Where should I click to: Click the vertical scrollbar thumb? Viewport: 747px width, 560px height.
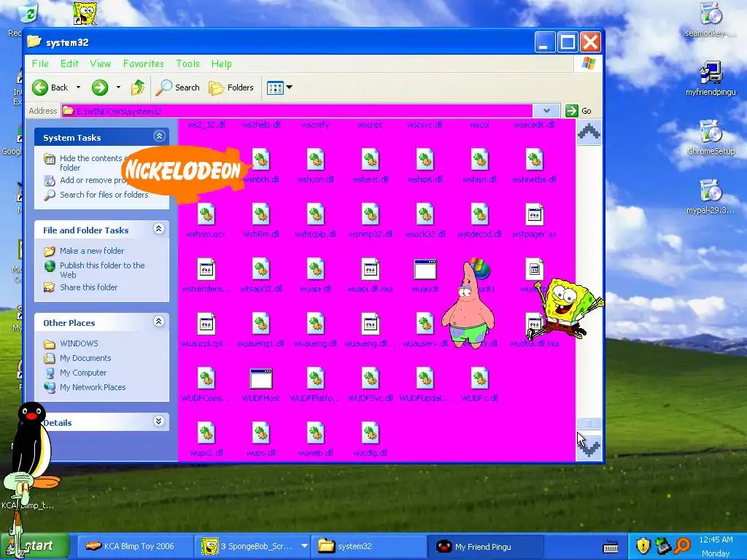pyautogui.click(x=589, y=424)
